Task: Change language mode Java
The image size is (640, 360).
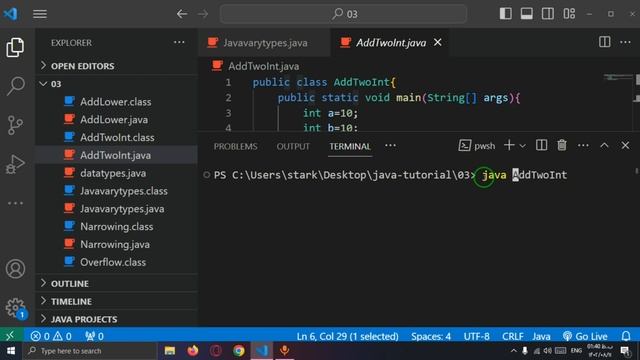Action: pyautogui.click(x=541, y=336)
